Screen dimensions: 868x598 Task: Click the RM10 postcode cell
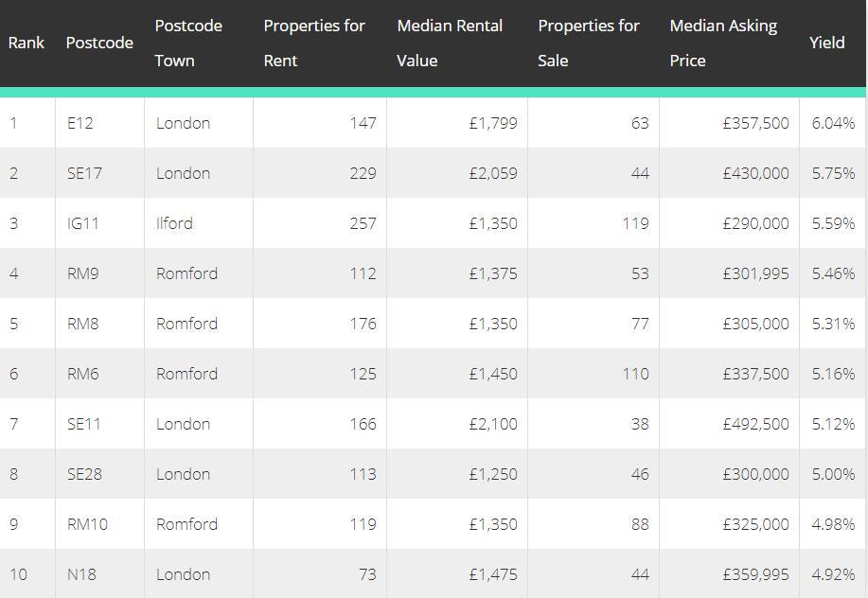pos(88,524)
